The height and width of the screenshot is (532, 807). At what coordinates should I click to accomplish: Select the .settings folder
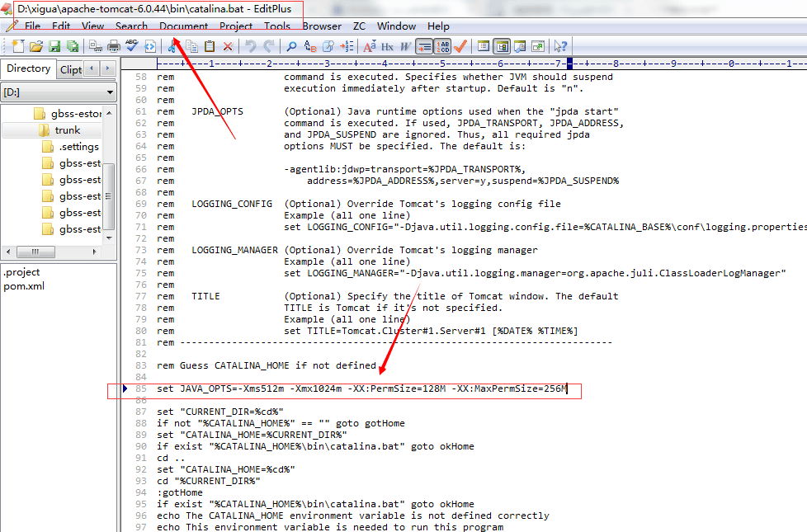(x=71, y=147)
